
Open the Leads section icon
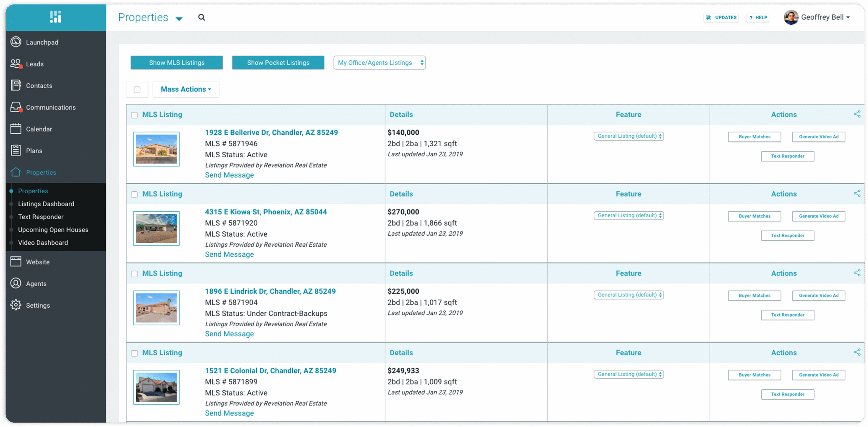pyautogui.click(x=16, y=63)
